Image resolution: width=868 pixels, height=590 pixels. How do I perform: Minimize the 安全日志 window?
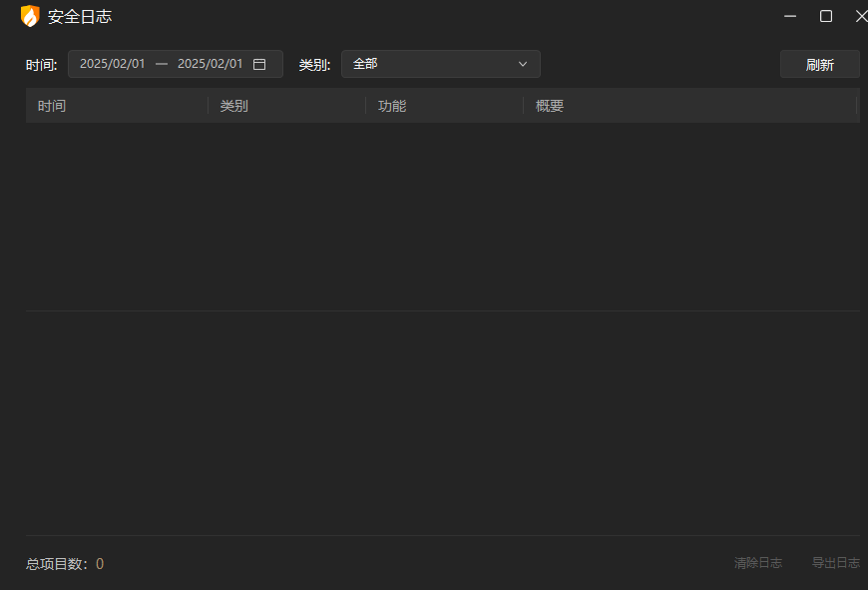[x=790, y=16]
